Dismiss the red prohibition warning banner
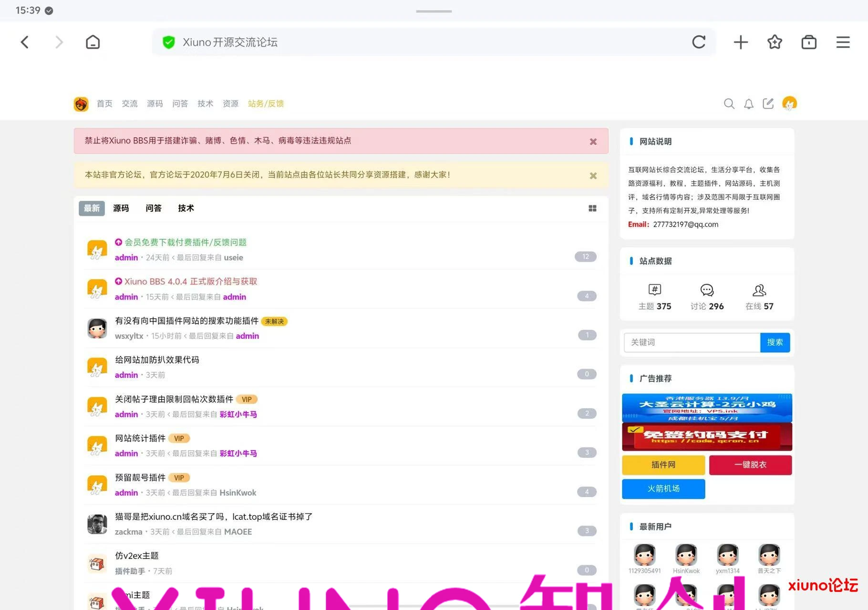This screenshot has height=610, width=868. pos(593,141)
